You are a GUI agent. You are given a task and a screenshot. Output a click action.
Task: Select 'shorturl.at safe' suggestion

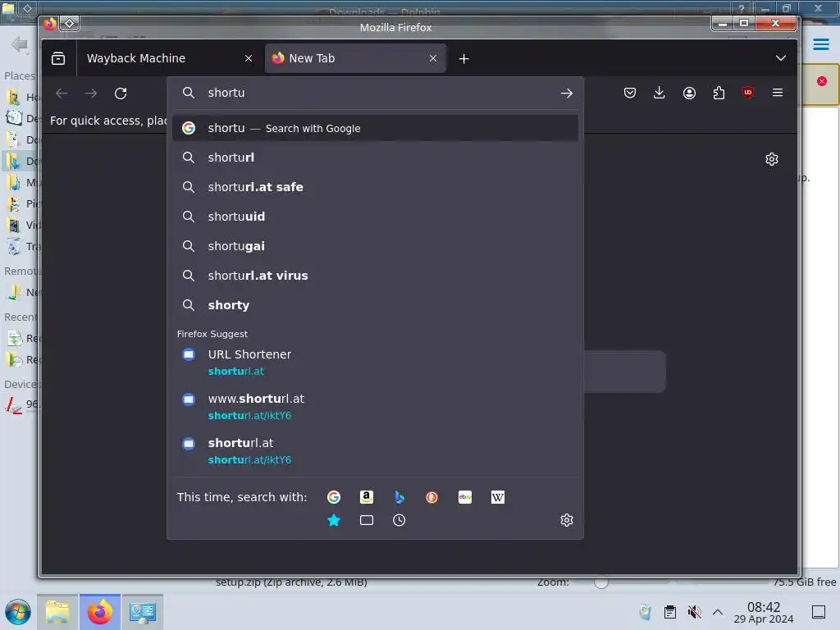tap(375, 187)
